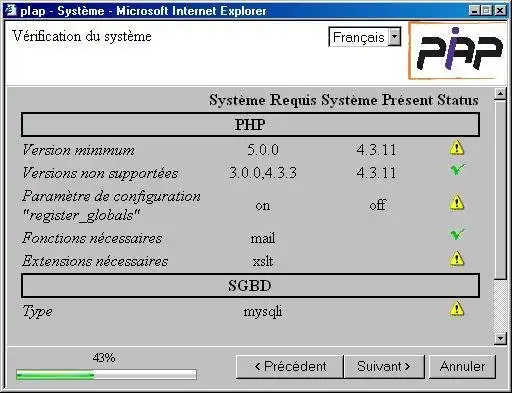This screenshot has height=393, width=512.
Task: Click the scrollbar down arrow
Action: (x=500, y=339)
